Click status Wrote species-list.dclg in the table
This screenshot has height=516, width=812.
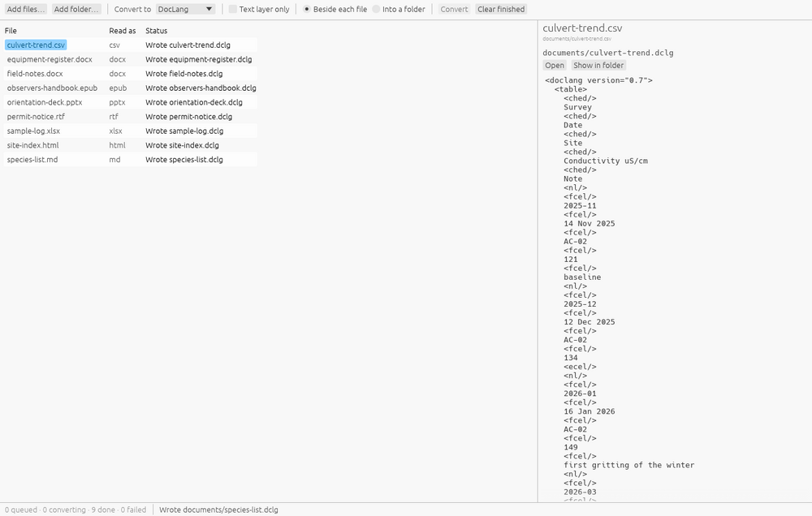[184, 160]
